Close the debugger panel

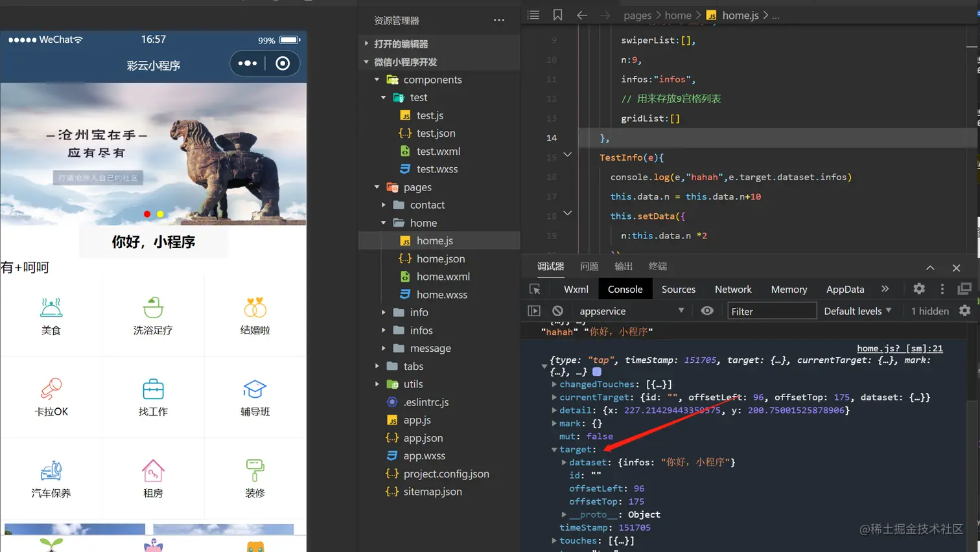click(x=956, y=268)
